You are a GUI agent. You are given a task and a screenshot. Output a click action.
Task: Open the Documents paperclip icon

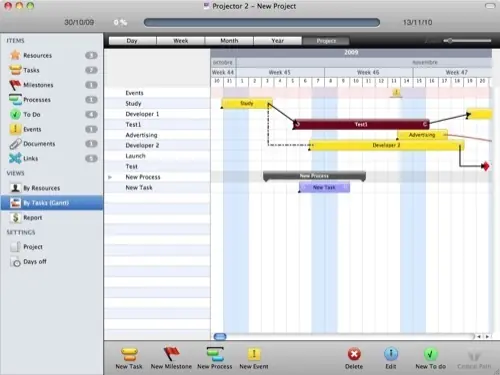(15, 144)
